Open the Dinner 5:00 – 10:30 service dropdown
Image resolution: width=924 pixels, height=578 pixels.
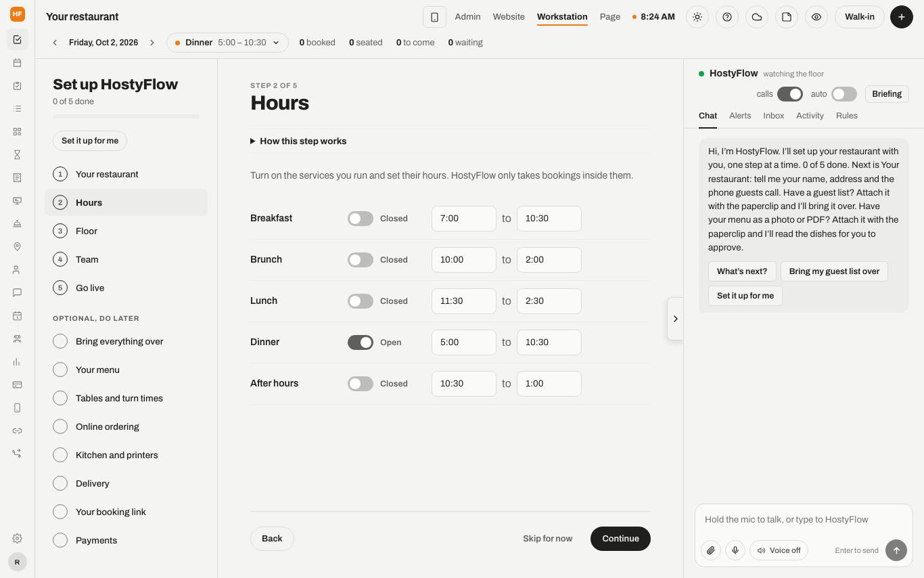click(x=227, y=43)
